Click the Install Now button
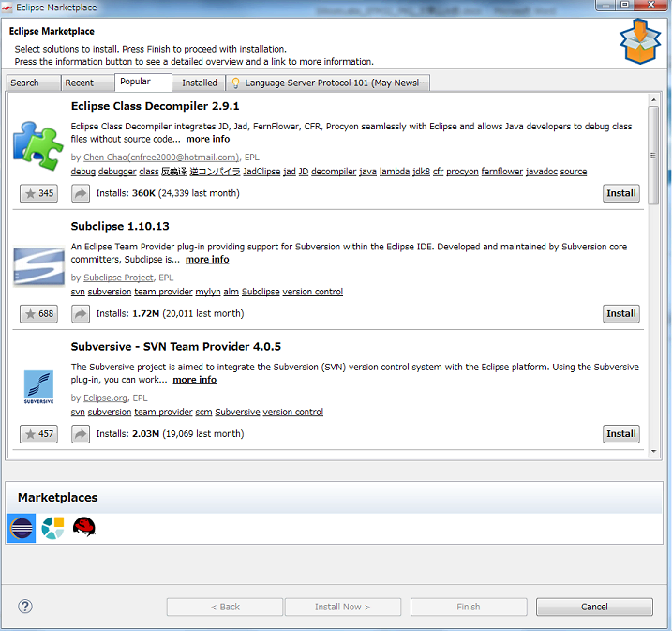The image size is (672, 631). click(343, 607)
